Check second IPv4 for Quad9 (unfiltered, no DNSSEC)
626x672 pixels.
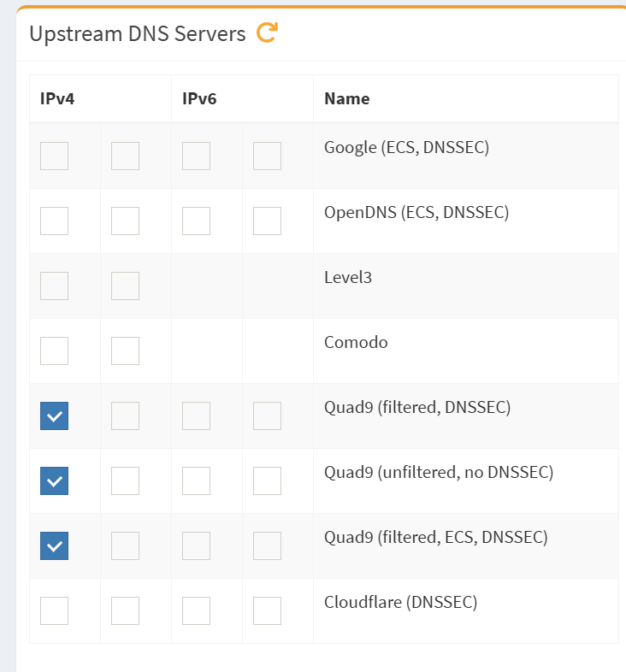click(x=125, y=480)
